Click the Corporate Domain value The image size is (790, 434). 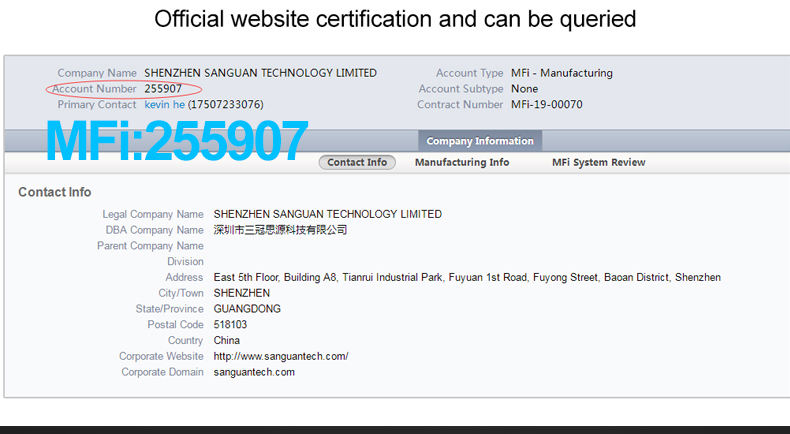pos(254,372)
